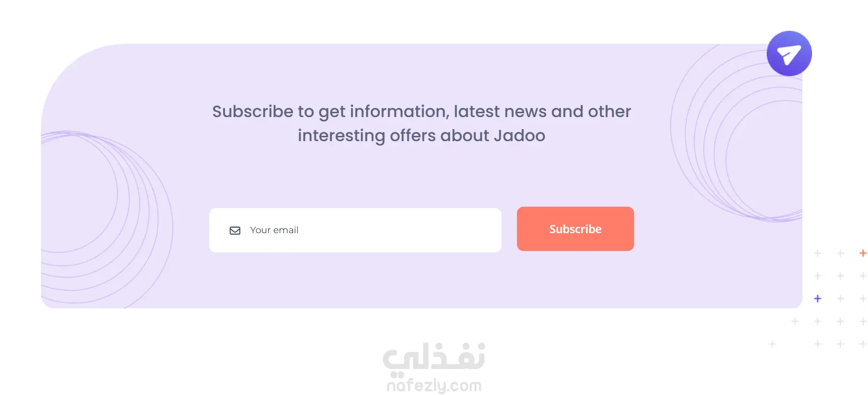Focus the Your email input field
Screen dimensions: 868x395
[355, 230]
